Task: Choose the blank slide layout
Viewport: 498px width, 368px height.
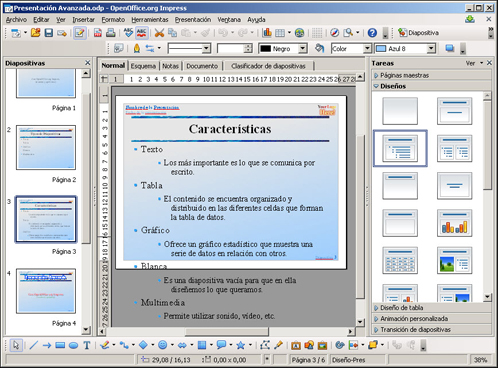Action: click(x=400, y=111)
